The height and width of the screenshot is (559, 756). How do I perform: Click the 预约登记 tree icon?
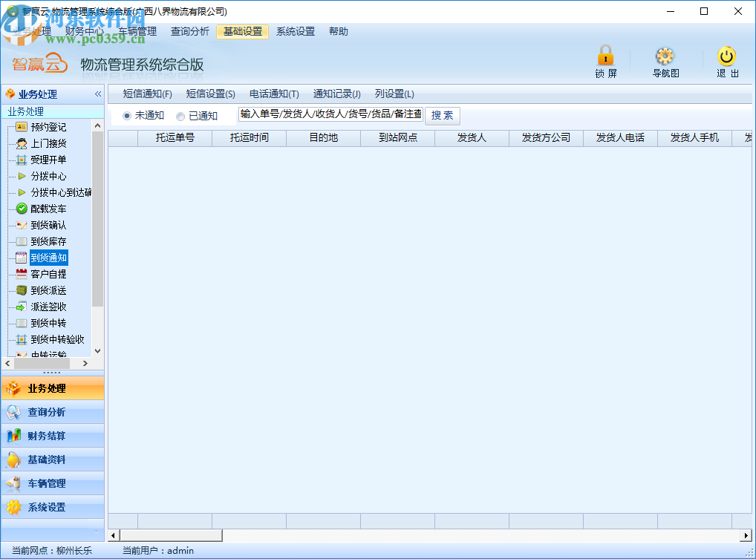22,127
